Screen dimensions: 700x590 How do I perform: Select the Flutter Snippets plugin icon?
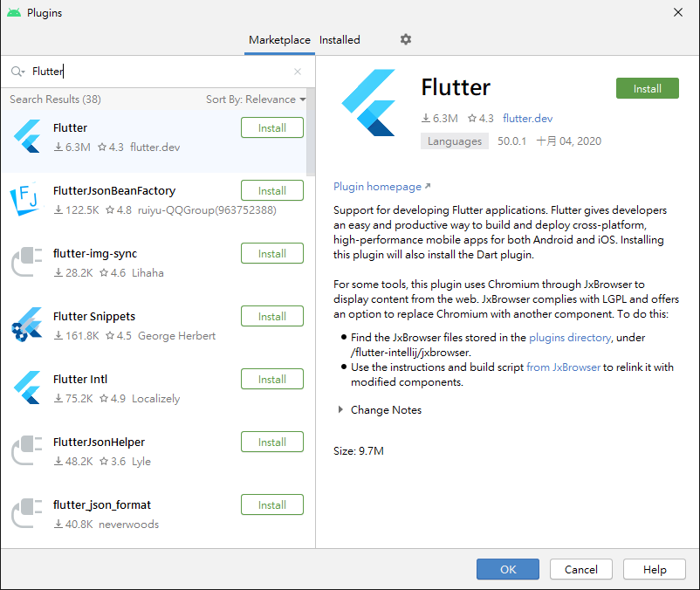27,325
